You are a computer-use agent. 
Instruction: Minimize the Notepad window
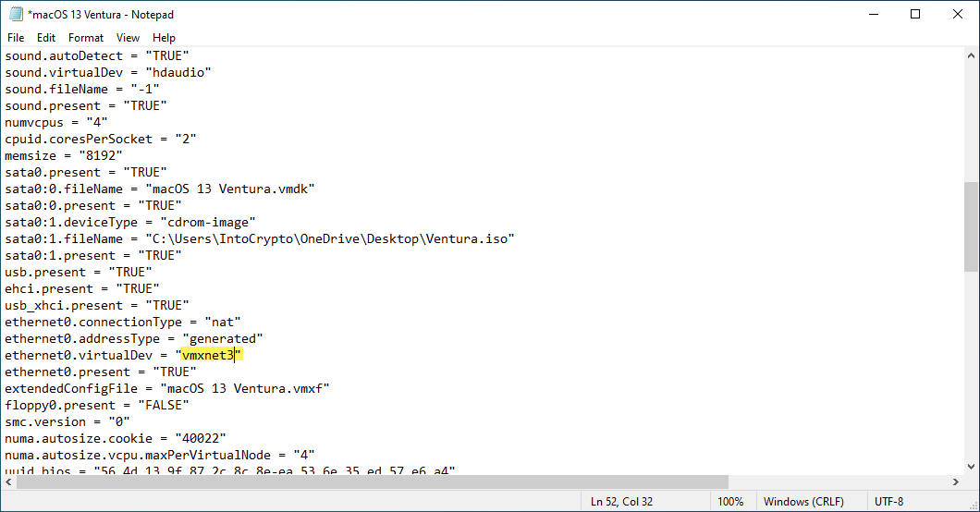click(874, 14)
